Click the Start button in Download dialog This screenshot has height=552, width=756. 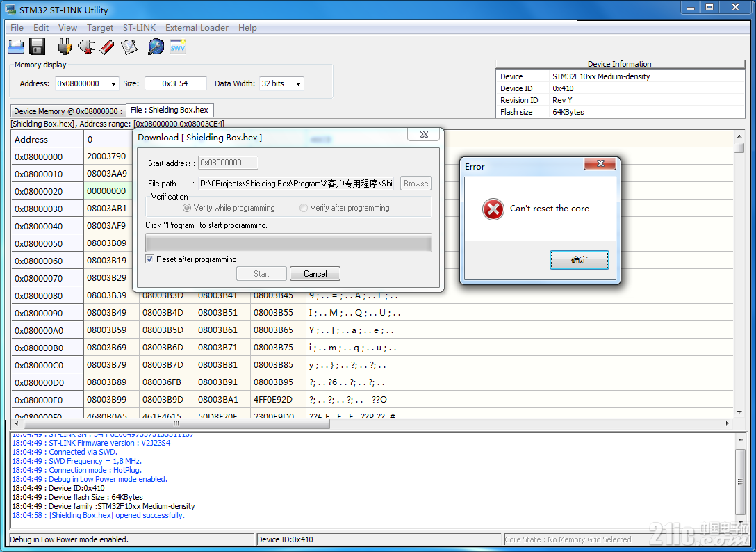click(x=261, y=274)
